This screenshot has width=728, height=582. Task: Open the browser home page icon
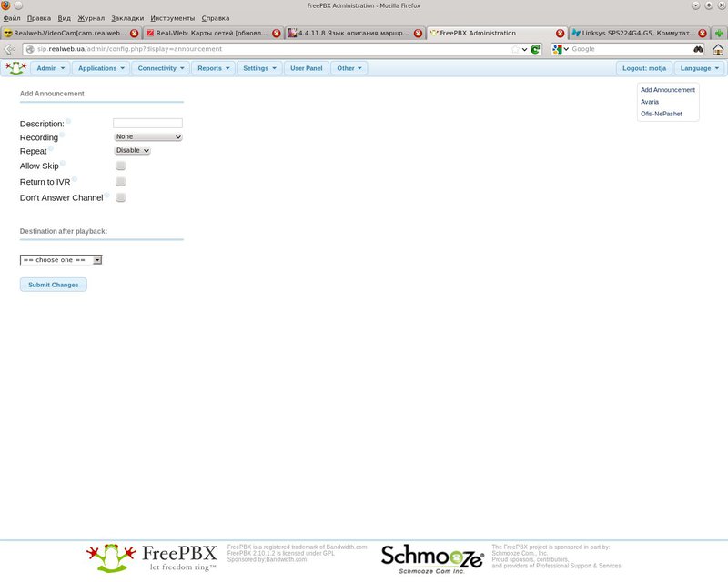[718, 49]
